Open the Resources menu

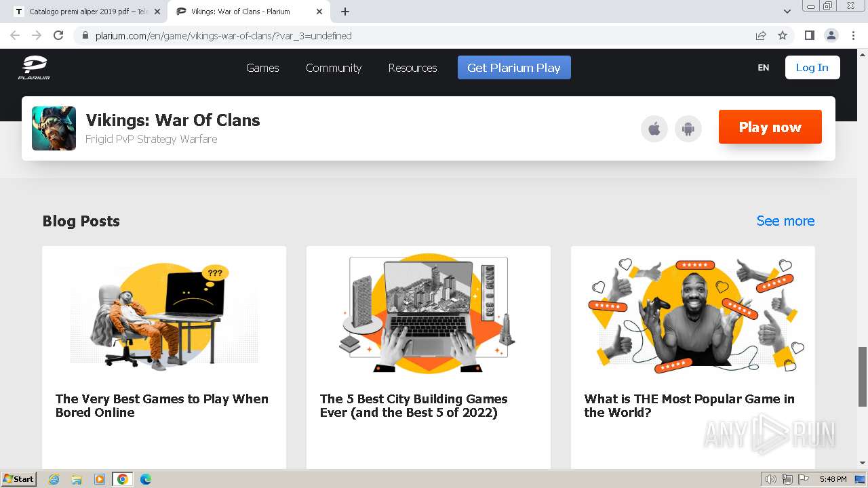412,68
